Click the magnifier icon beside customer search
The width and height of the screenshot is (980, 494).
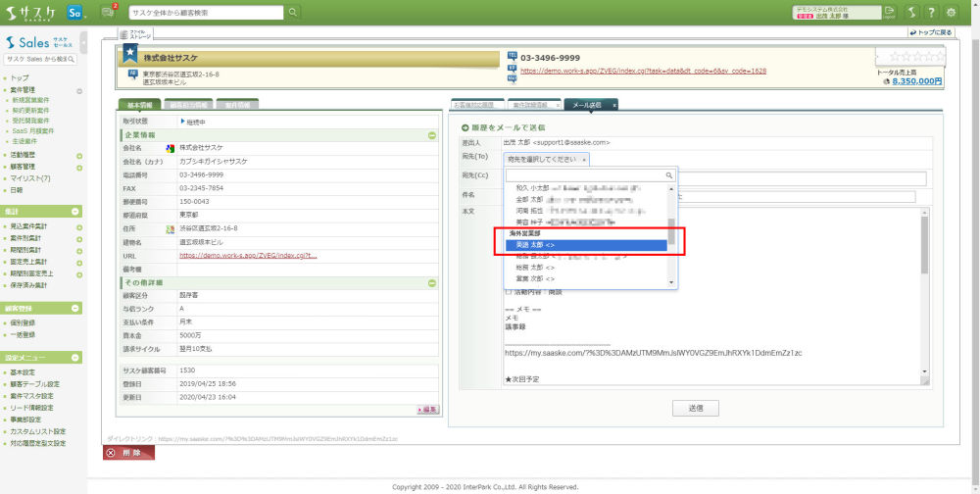[x=293, y=13]
